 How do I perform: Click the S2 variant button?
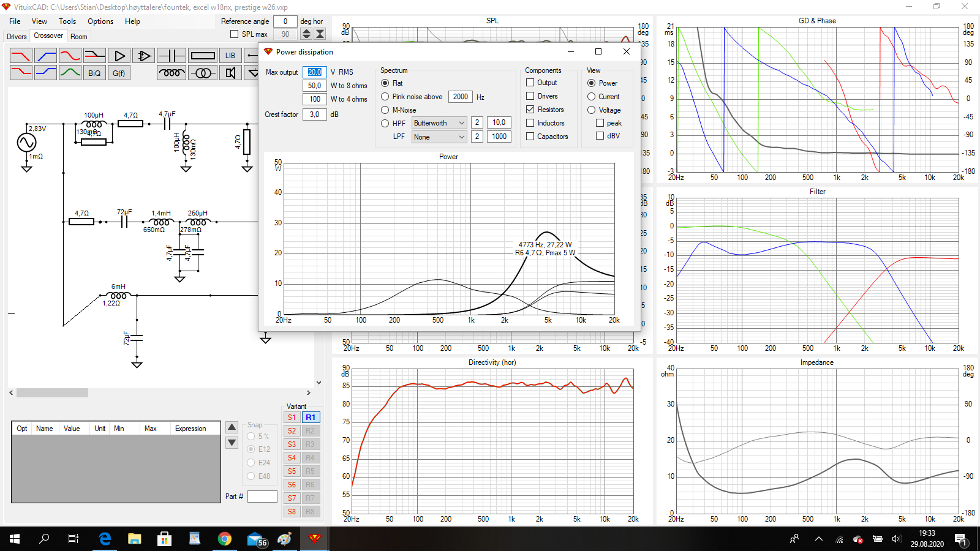292,431
